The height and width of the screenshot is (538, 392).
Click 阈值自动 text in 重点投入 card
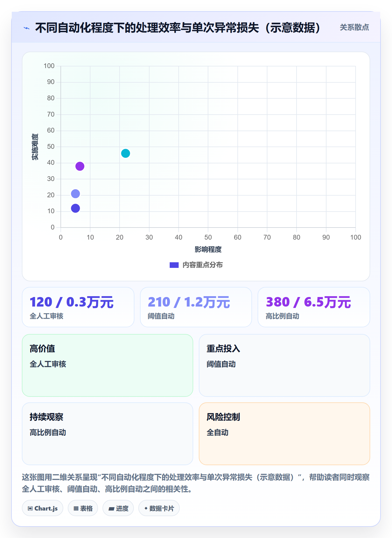pyautogui.click(x=221, y=364)
